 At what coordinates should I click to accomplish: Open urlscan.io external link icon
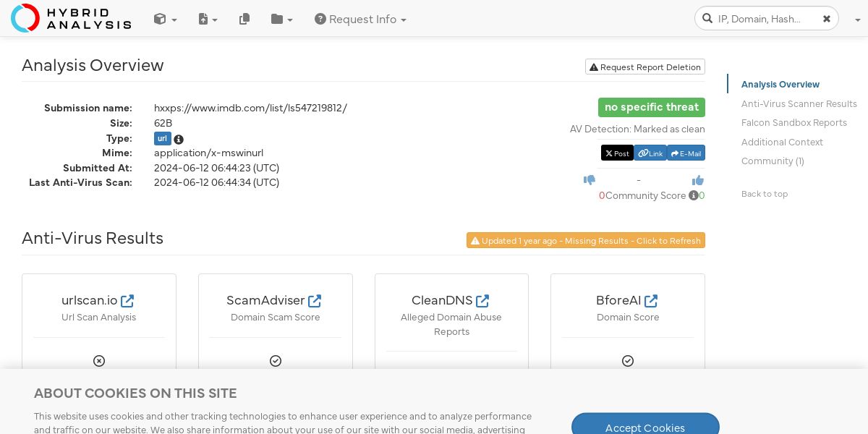click(x=127, y=300)
